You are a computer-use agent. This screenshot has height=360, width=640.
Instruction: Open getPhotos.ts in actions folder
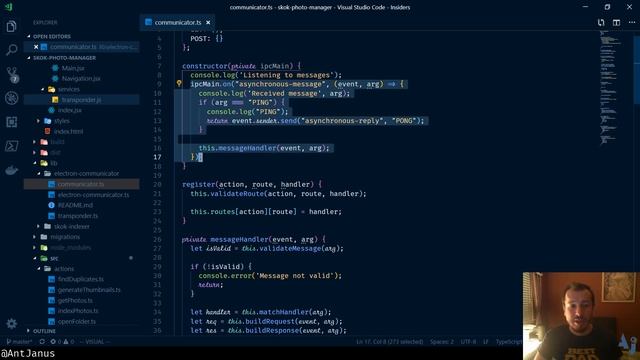coord(75,300)
